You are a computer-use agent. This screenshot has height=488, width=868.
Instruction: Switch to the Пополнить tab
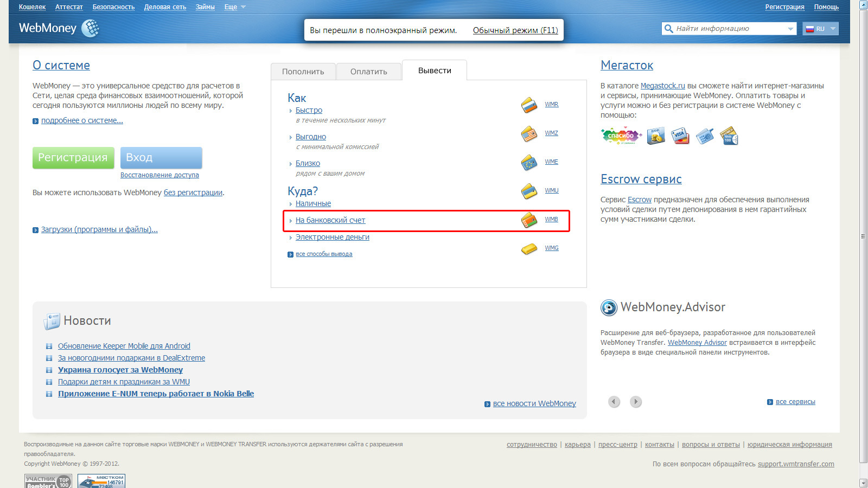click(x=303, y=72)
